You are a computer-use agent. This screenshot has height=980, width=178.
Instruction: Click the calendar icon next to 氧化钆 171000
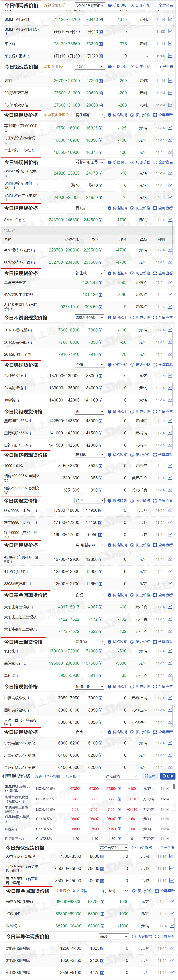click(x=101, y=651)
